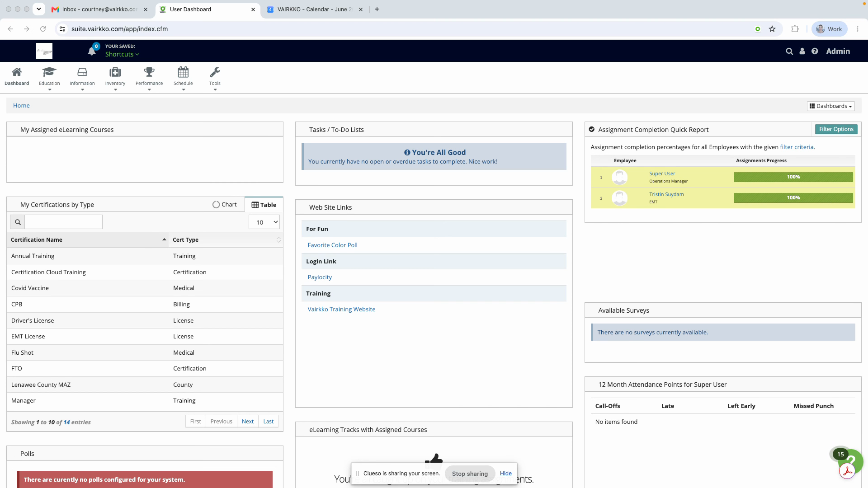Viewport: 868px width, 488px height.
Task: Sort by Certification Name column
Action: [x=88, y=240]
